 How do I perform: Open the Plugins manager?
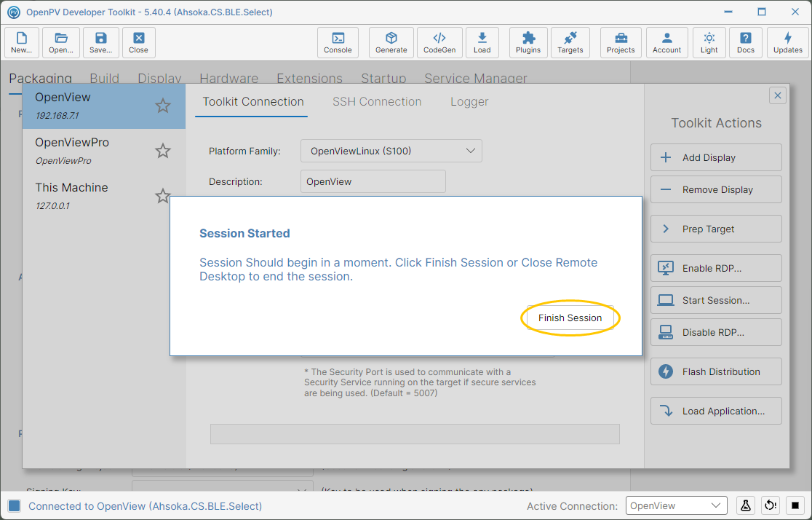point(528,42)
